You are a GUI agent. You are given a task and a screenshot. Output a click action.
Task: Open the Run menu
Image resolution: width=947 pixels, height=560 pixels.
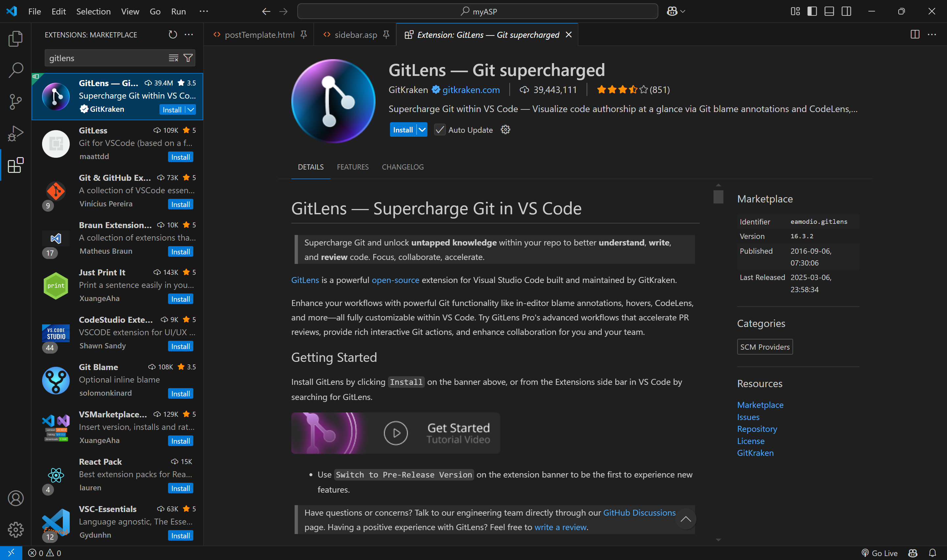[179, 11]
